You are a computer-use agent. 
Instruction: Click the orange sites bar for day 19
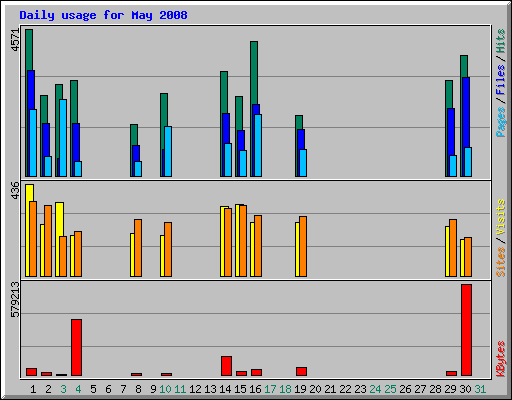pyautogui.click(x=303, y=246)
